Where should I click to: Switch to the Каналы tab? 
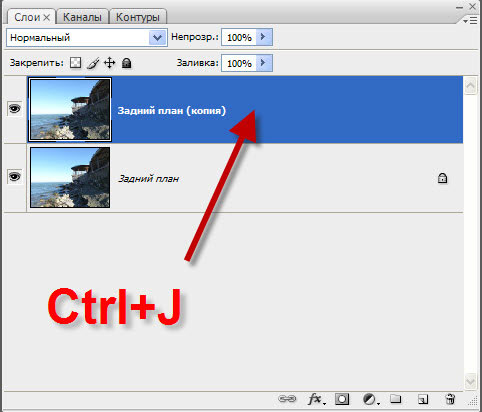(82, 17)
